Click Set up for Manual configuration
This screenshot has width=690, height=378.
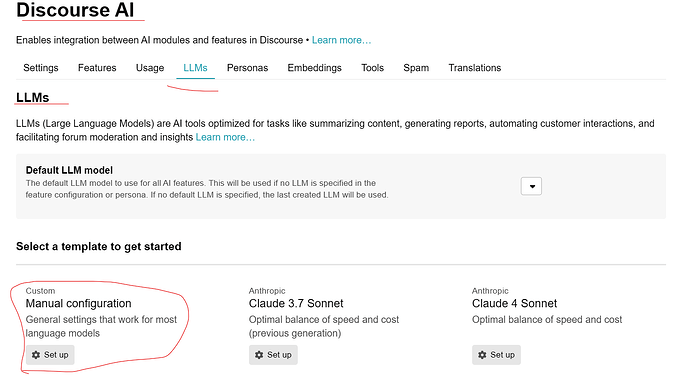tap(50, 355)
